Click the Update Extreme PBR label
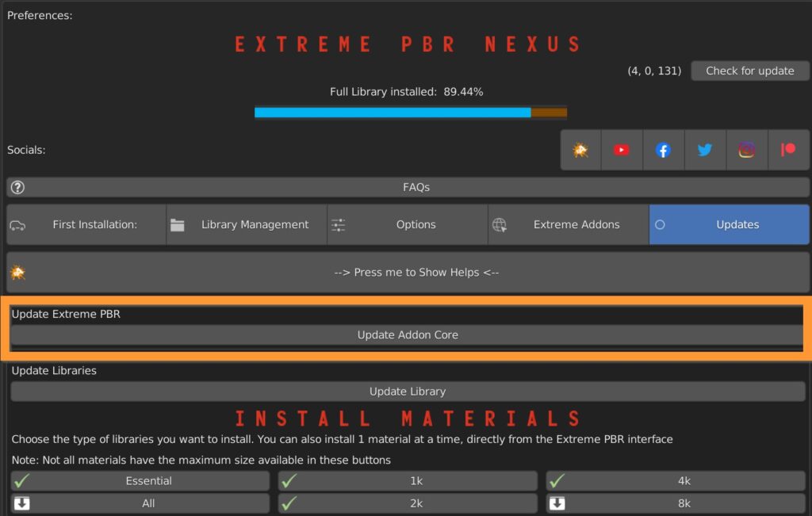This screenshot has height=516, width=812. 66,314
